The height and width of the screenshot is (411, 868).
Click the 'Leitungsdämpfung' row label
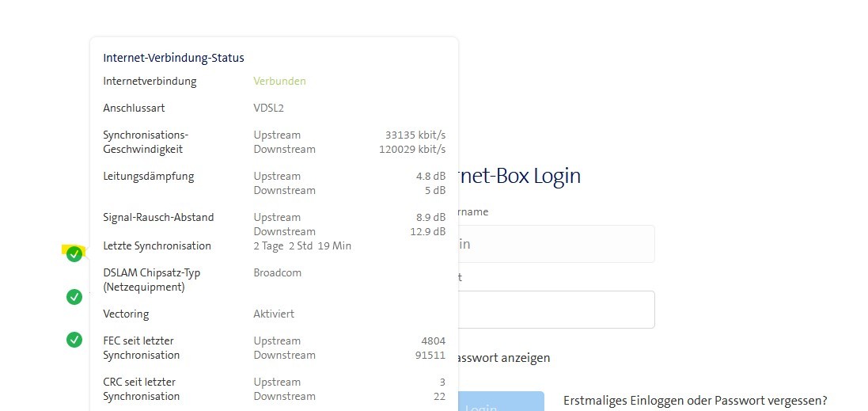[x=148, y=176]
